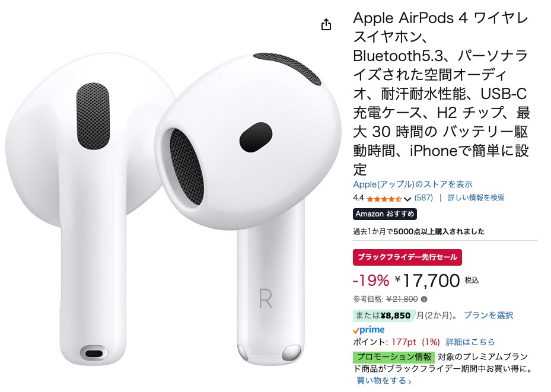The image size is (551, 392).
Task: Click the info icon next to ¥21,800
Action: click(424, 299)
